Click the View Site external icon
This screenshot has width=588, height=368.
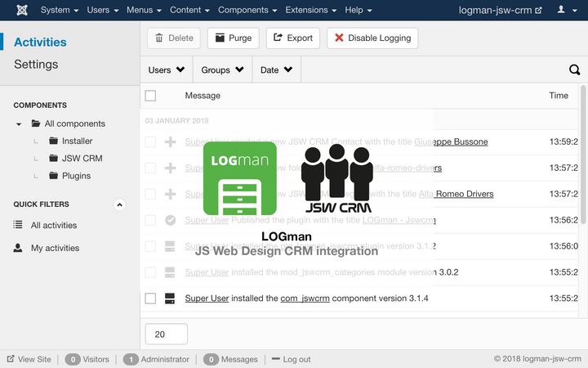11,359
